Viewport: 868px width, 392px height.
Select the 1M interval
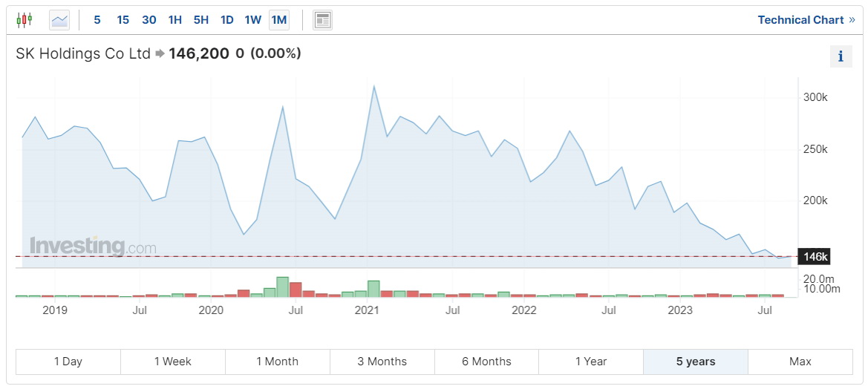[x=279, y=21]
